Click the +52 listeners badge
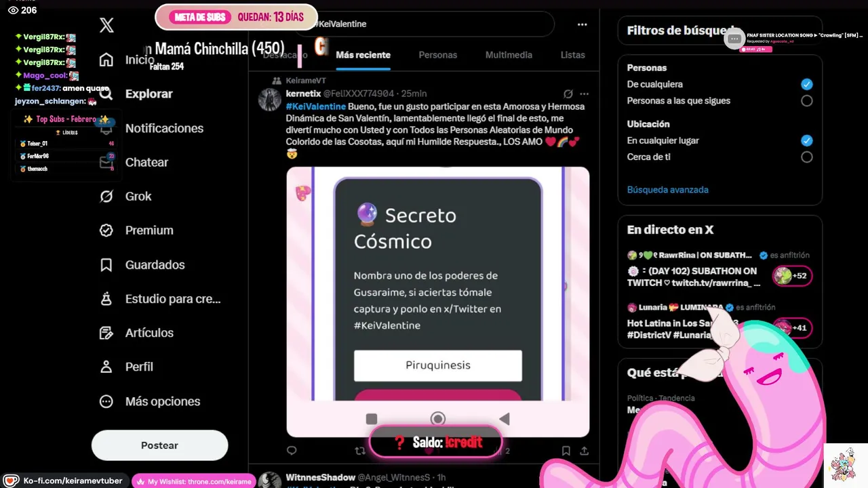This screenshot has height=488, width=868. (x=792, y=276)
